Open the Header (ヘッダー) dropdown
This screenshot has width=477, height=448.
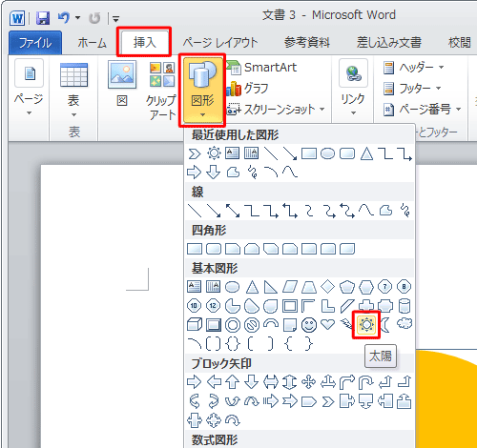[413, 68]
